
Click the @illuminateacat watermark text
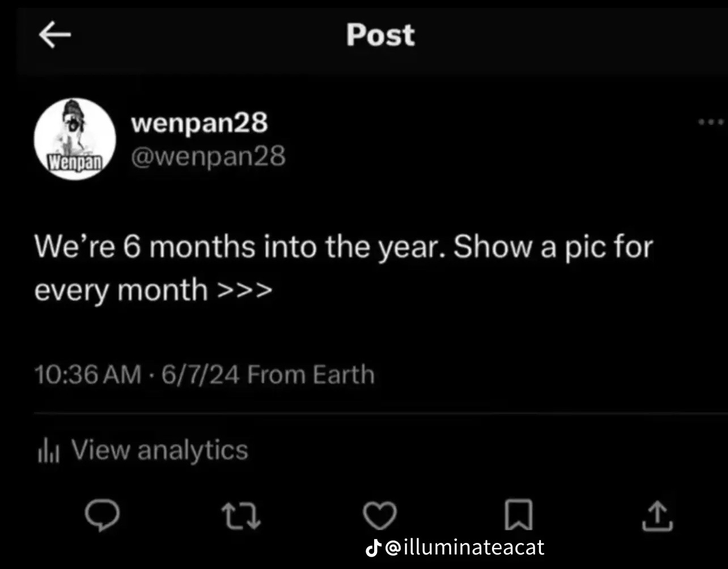(x=465, y=547)
